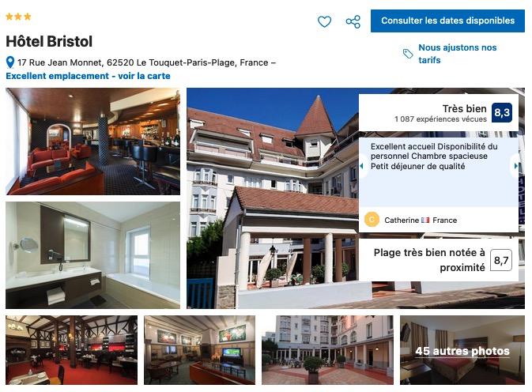Viewport: 532px width, 392px height.
Task: Open Excellent emplacement - voir la carte link
Action: (88, 76)
